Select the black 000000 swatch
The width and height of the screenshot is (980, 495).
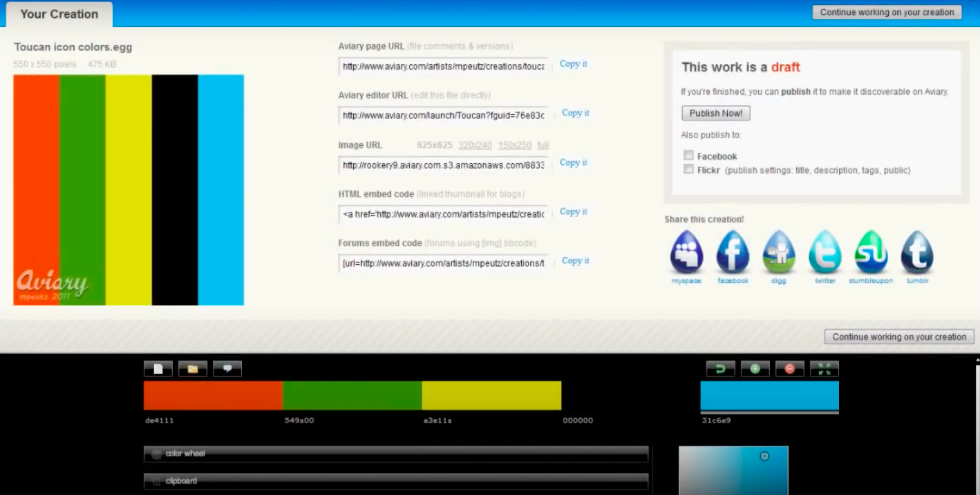coord(630,395)
